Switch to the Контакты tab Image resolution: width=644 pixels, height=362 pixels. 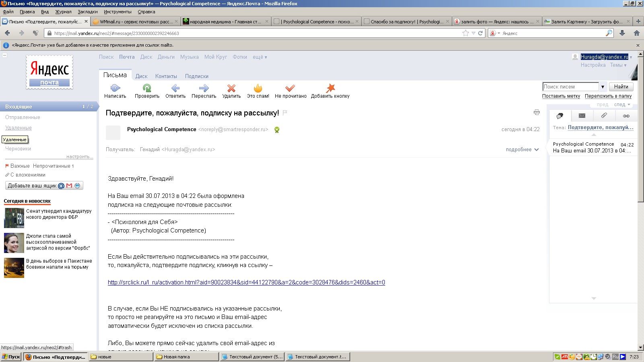[166, 76]
